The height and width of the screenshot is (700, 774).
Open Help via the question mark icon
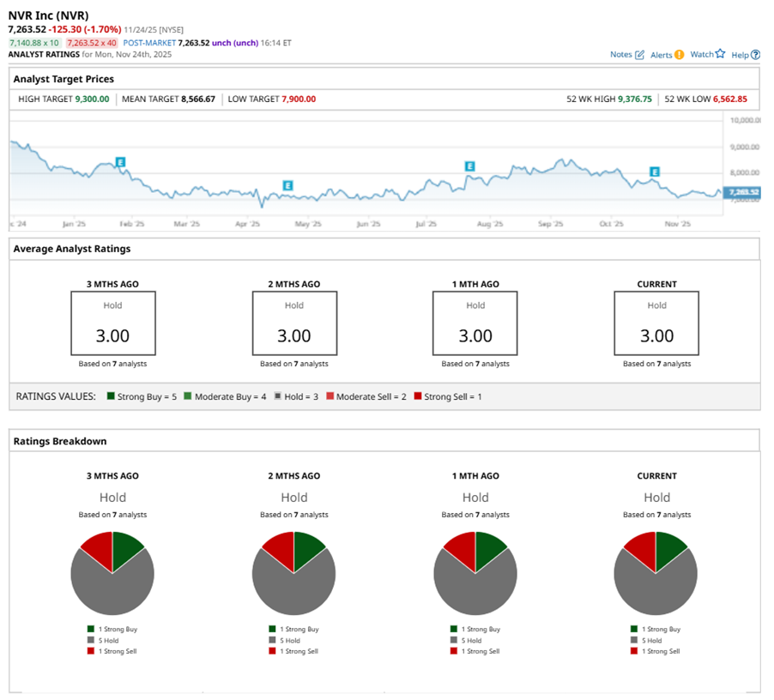pyautogui.click(x=755, y=55)
